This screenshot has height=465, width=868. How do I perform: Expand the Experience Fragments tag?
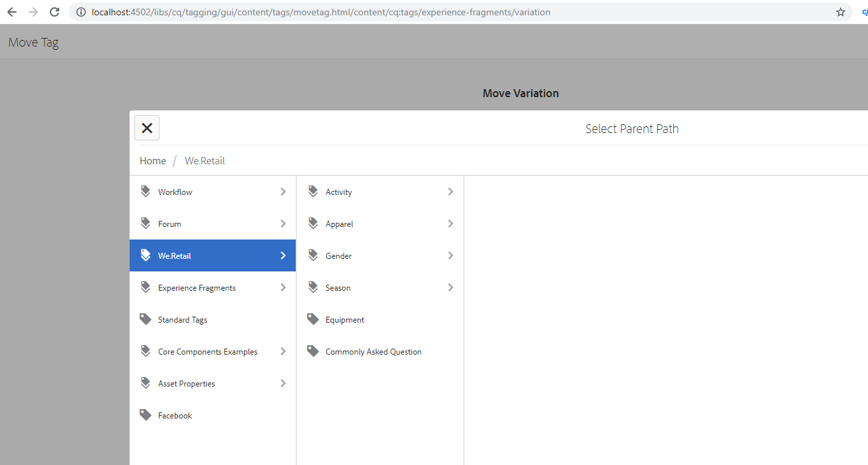pyautogui.click(x=283, y=287)
